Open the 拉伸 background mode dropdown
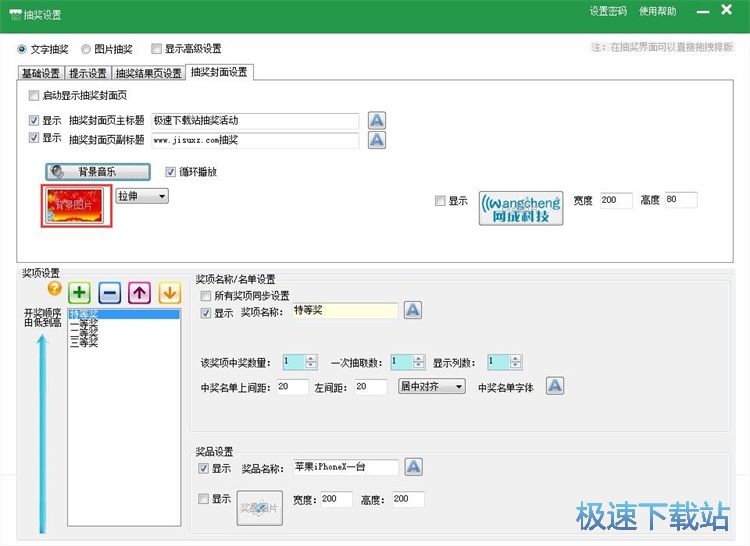The width and height of the screenshot is (750, 546). coord(142,196)
